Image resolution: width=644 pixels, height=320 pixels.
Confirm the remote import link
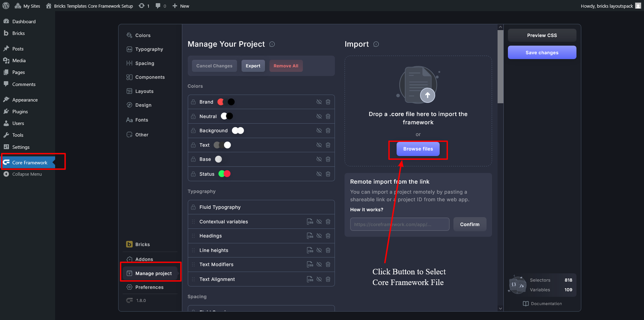pyautogui.click(x=470, y=224)
